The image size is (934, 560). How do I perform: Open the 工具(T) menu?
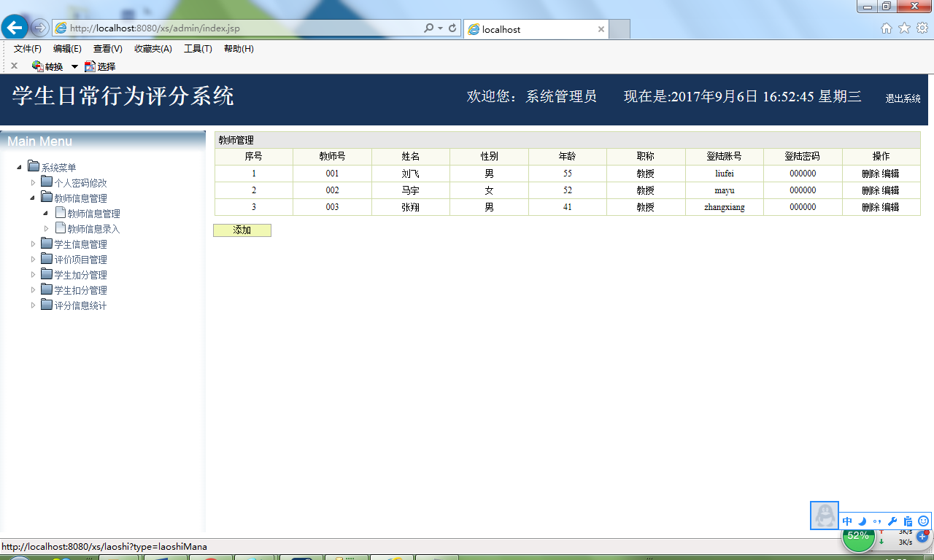coord(198,49)
